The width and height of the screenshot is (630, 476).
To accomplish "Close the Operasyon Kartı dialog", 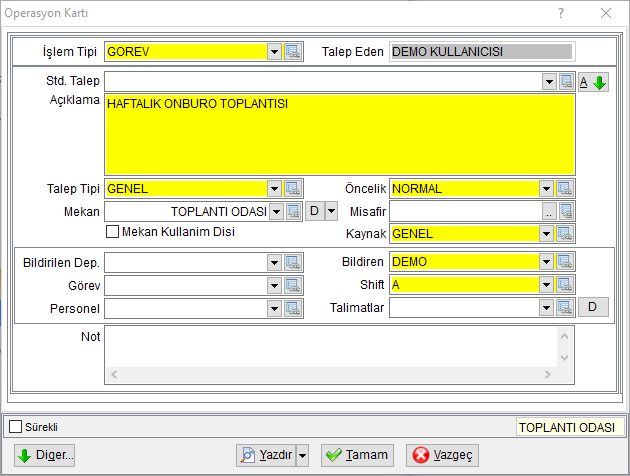I will click(x=606, y=13).
